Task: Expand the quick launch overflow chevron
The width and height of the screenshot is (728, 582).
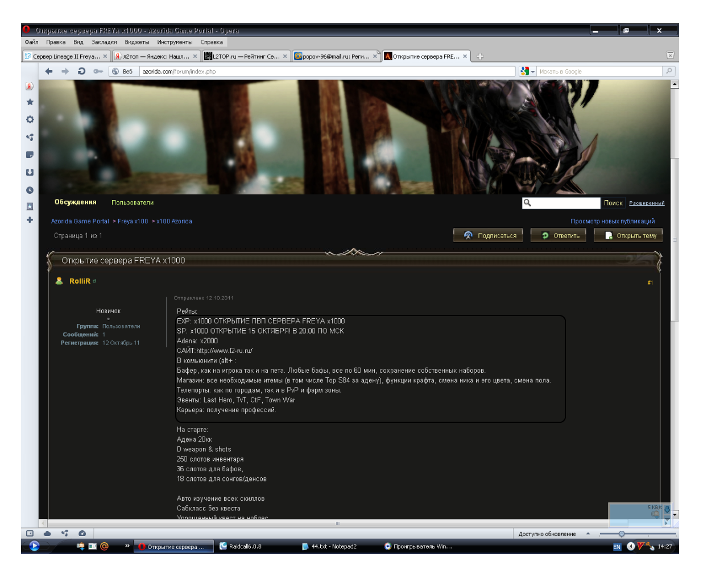Action: [x=127, y=546]
